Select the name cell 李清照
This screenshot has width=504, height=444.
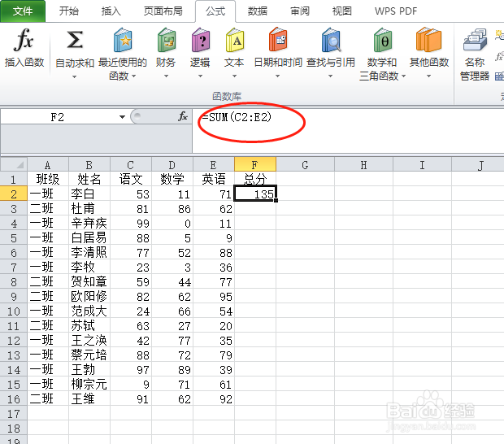[x=89, y=252]
